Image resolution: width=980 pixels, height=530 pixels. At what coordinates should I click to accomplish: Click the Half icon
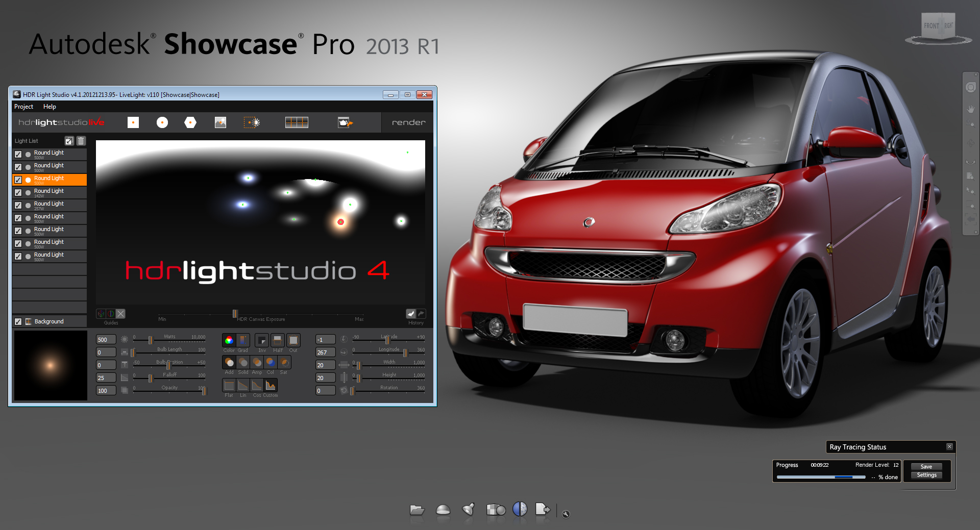coord(278,340)
